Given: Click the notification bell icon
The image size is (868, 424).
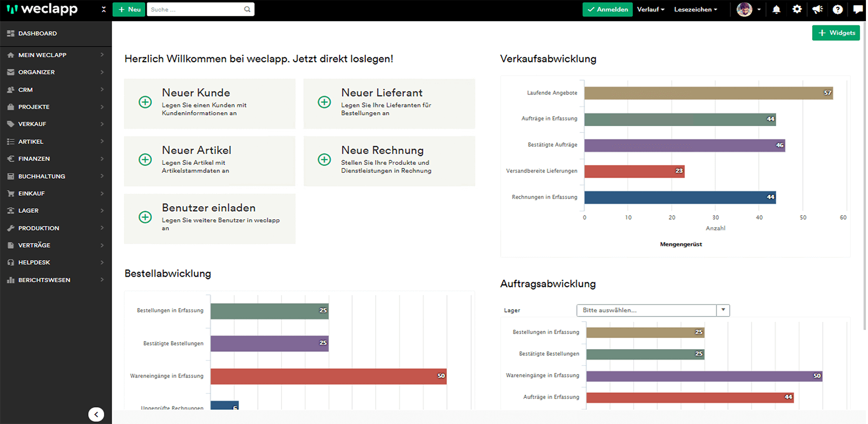Looking at the screenshot, I should tap(776, 9).
